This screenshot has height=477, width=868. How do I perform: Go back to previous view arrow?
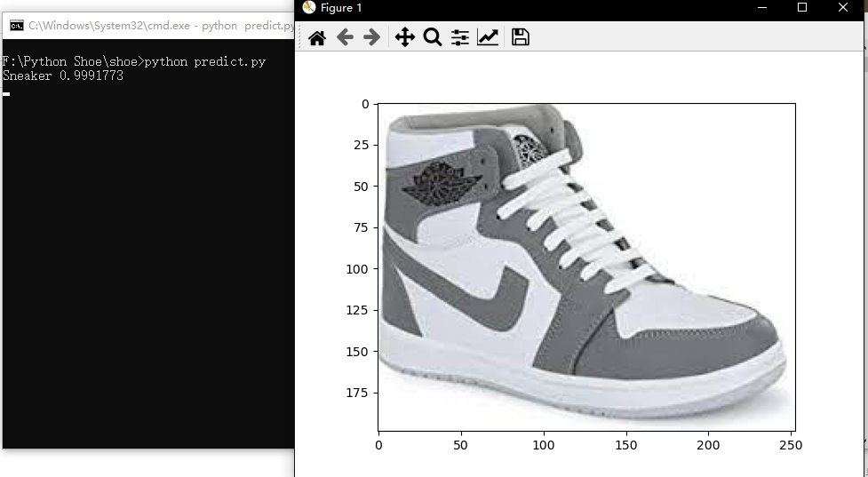click(x=345, y=37)
